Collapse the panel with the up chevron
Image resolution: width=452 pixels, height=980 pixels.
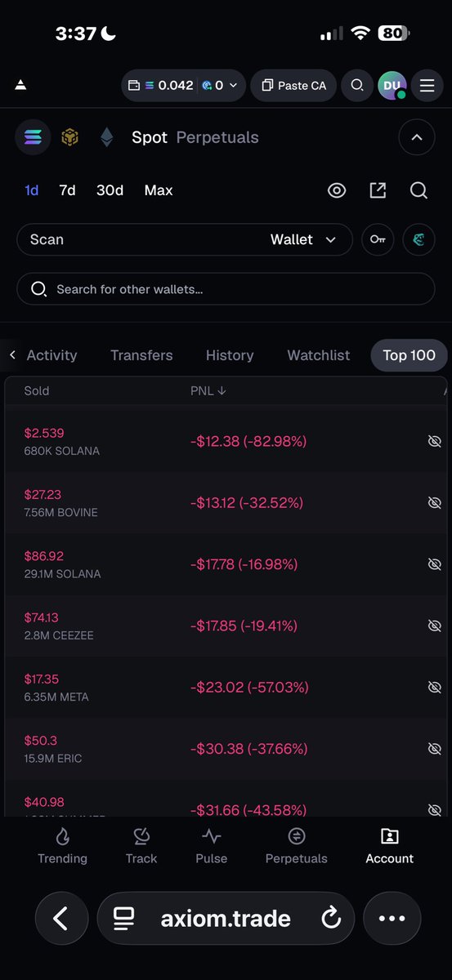click(417, 137)
